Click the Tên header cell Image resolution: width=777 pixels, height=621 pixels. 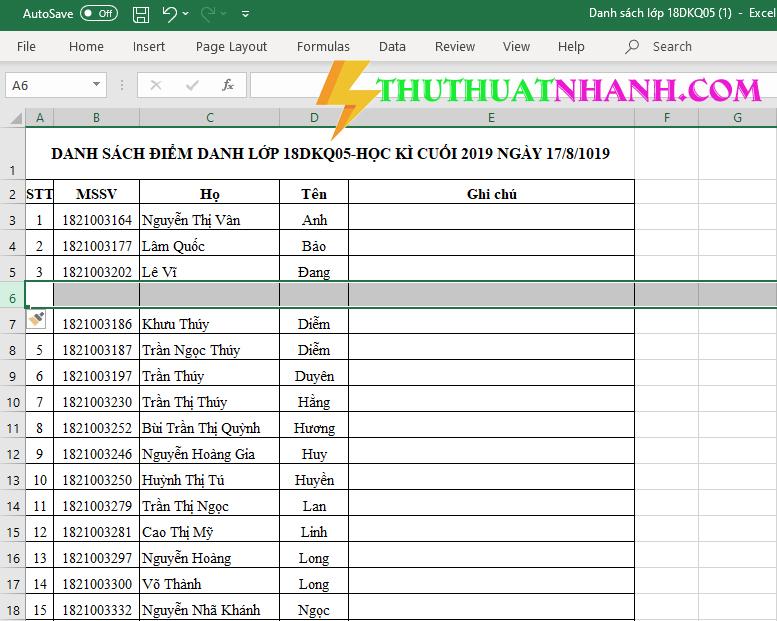314,193
